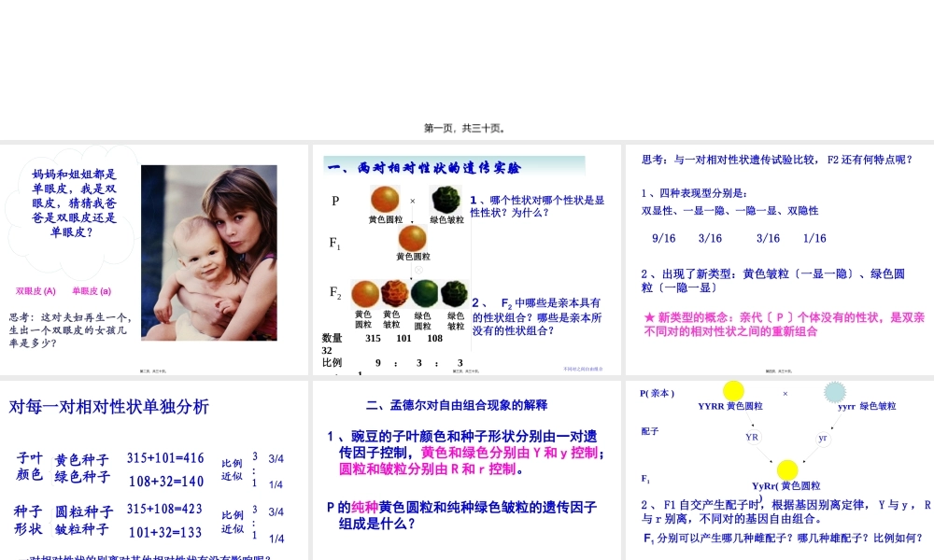Image resolution: width=934 pixels, height=560 pixels.
Task: Click the 单眼皮(a) label option
Action: [x=90, y=290]
